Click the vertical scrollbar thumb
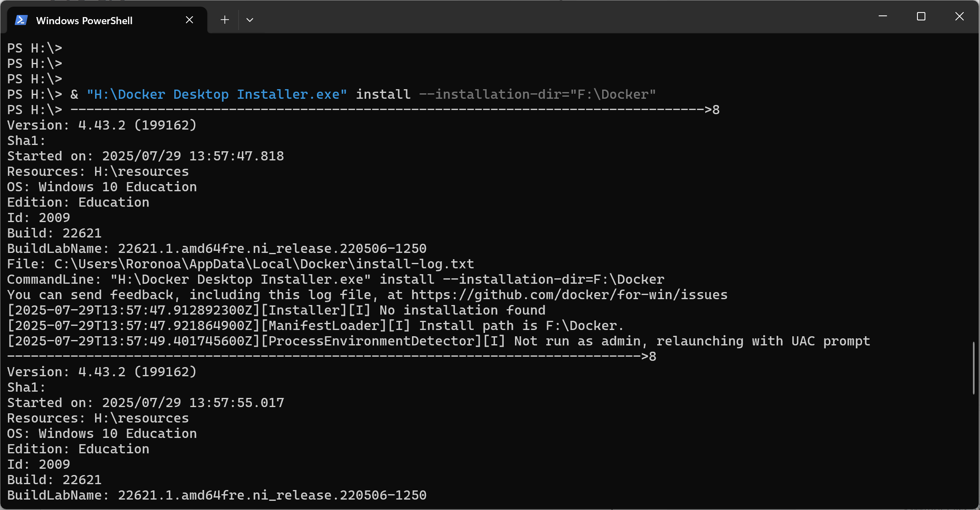Screen dimensions: 980x510 click(974, 368)
